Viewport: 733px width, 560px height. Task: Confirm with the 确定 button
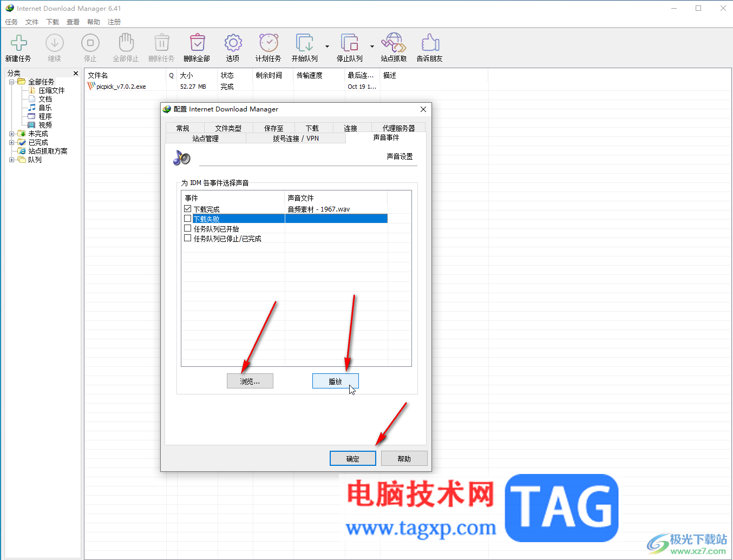[x=353, y=459]
